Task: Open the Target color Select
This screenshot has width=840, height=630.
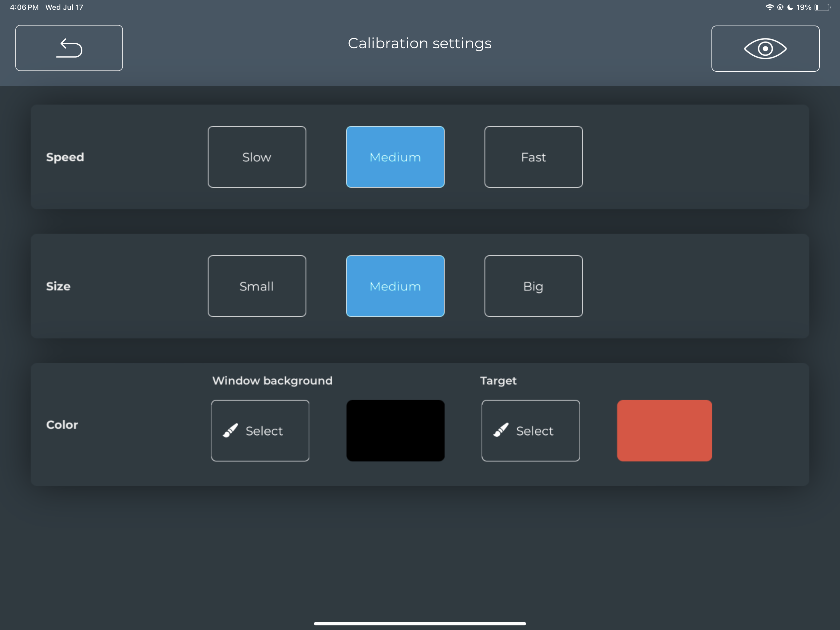Action: (x=530, y=431)
